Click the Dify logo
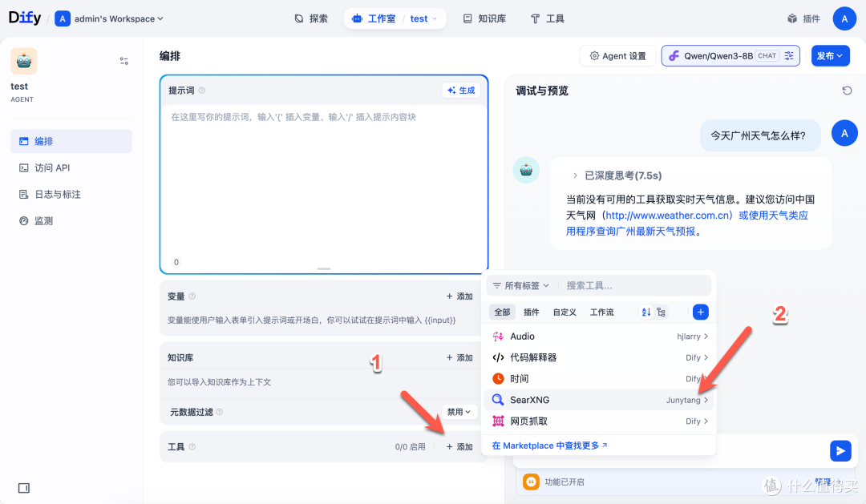 (x=25, y=18)
